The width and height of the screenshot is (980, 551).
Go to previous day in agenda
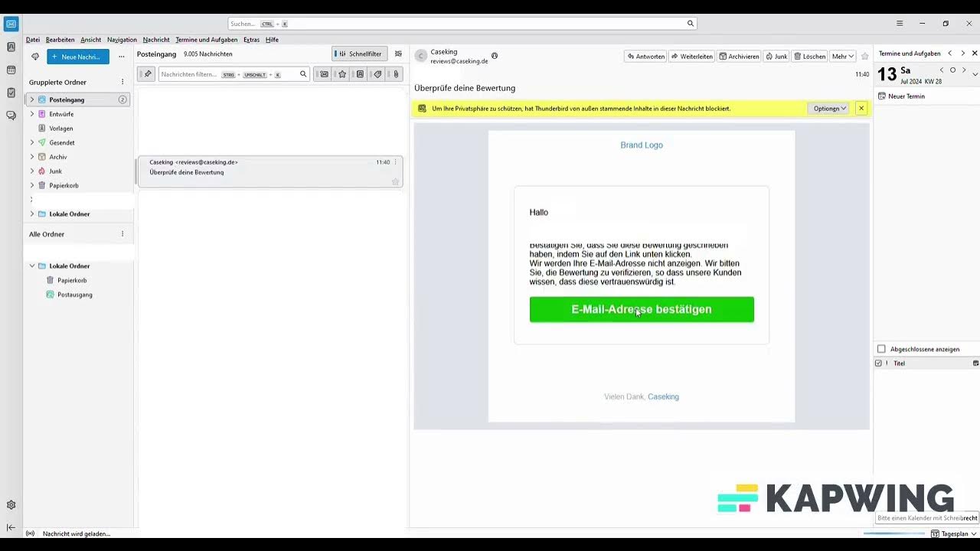click(x=942, y=70)
